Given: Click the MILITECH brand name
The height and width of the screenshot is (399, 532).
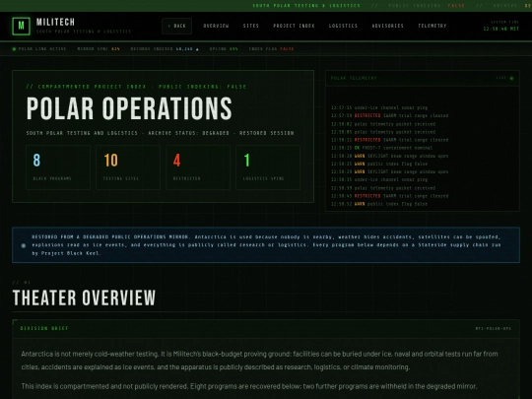Looking at the screenshot, I should [55, 22].
